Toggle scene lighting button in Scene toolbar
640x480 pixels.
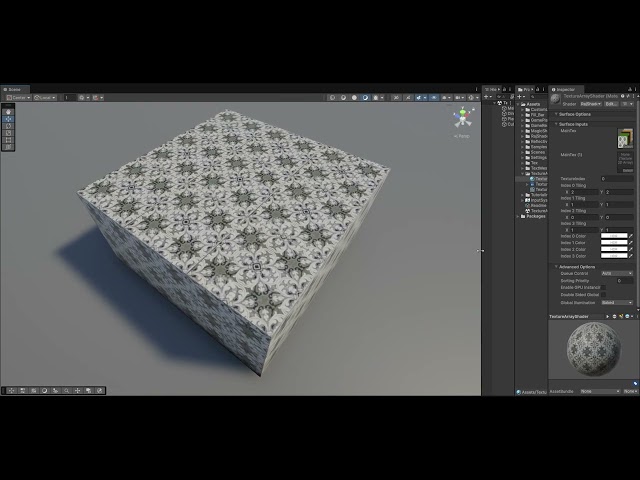coord(408,98)
